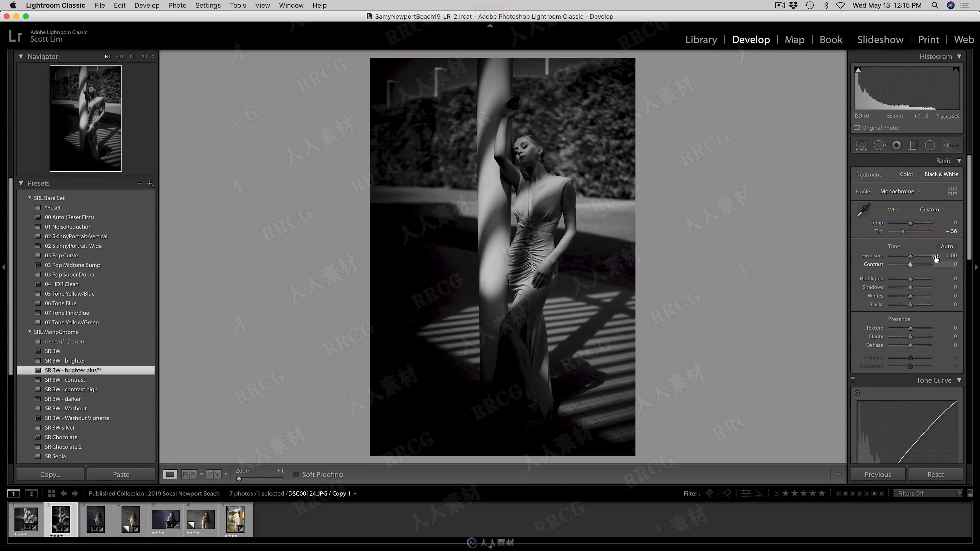Set Treatment to Black & White
Image resolution: width=980 pixels, height=551 pixels.
tap(941, 174)
